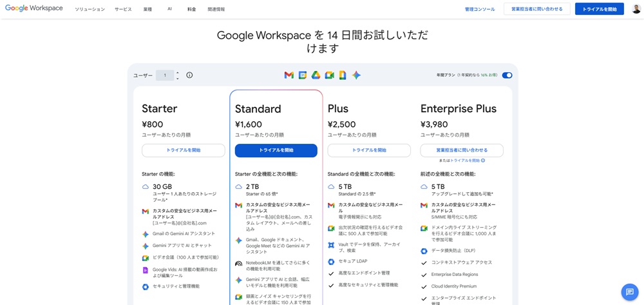Click Meet icon beside ビデオ会議（100 人まで参加可能）
This screenshot has width=644, height=305.
click(145, 258)
